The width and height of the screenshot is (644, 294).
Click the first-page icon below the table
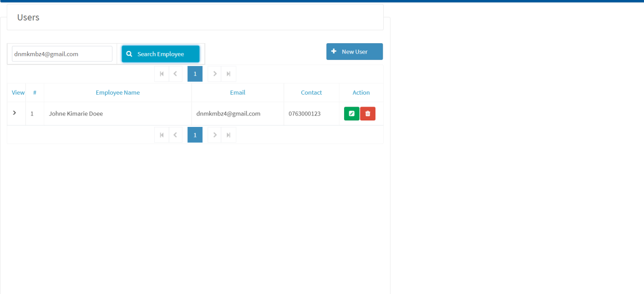coord(162,134)
